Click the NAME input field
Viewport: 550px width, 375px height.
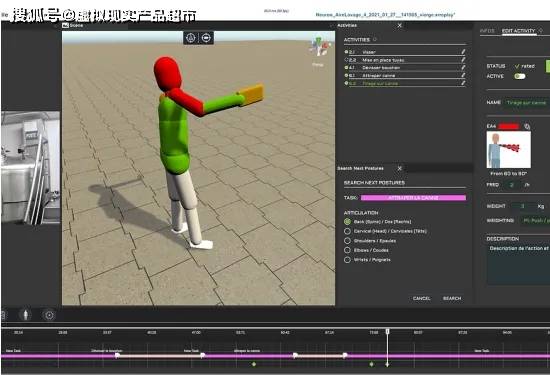[528, 102]
